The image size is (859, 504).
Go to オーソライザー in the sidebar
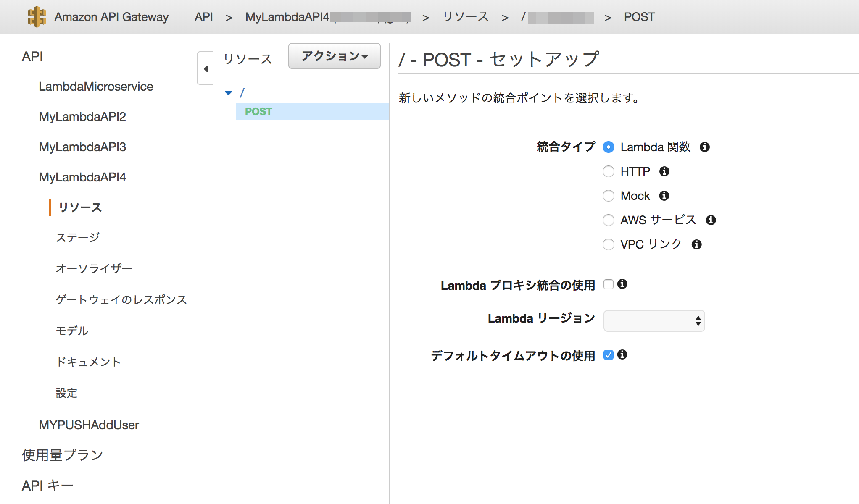pos(94,269)
